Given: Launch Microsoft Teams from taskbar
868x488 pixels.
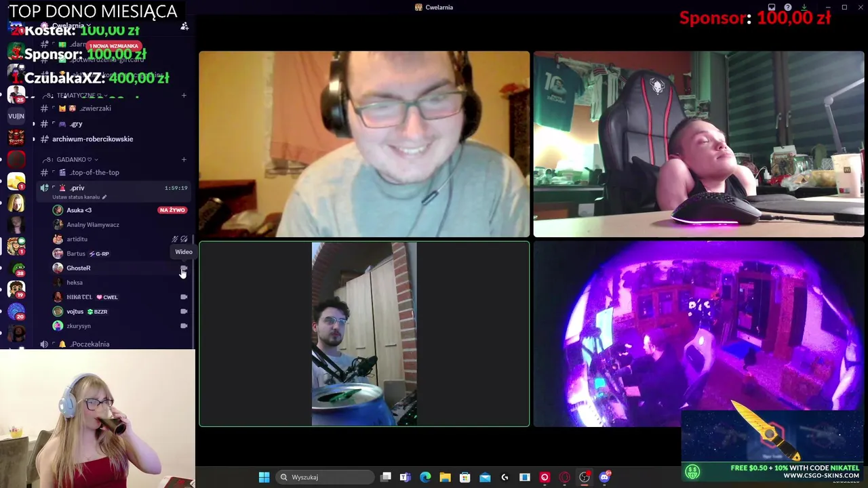Looking at the screenshot, I should click(x=405, y=477).
